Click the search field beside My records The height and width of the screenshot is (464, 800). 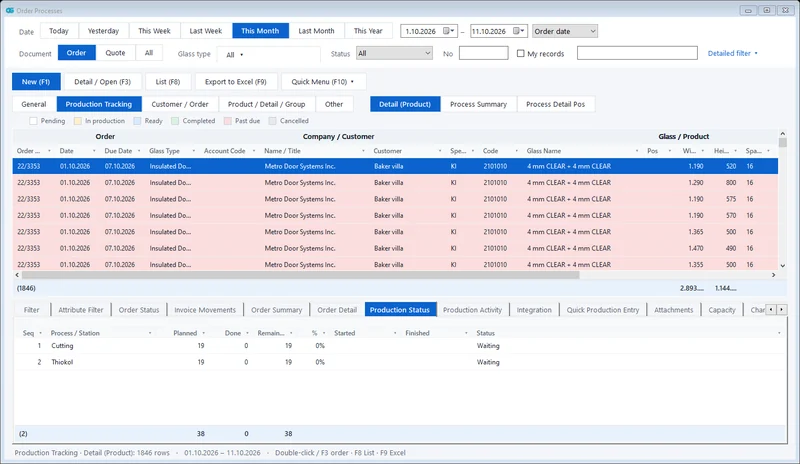[637, 53]
